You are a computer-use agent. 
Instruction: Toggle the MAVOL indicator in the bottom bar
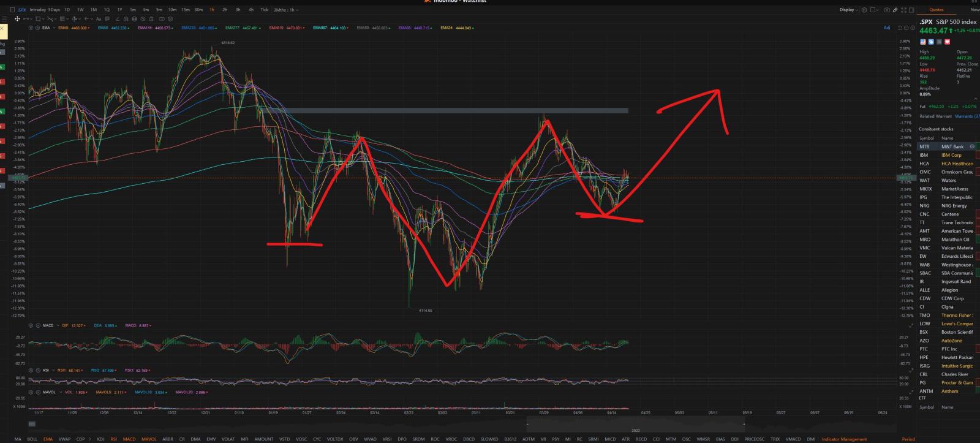point(149,439)
